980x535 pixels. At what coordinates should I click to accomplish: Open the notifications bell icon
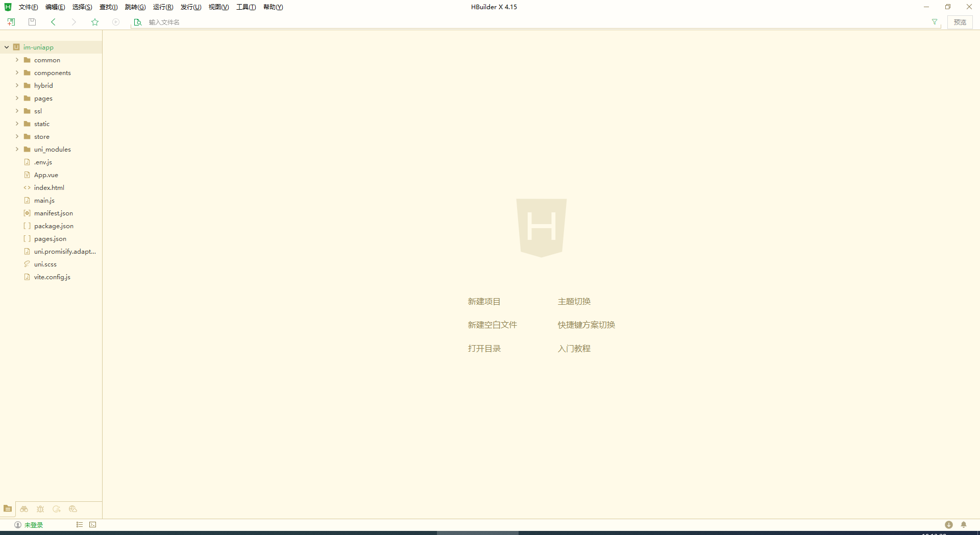click(x=964, y=525)
